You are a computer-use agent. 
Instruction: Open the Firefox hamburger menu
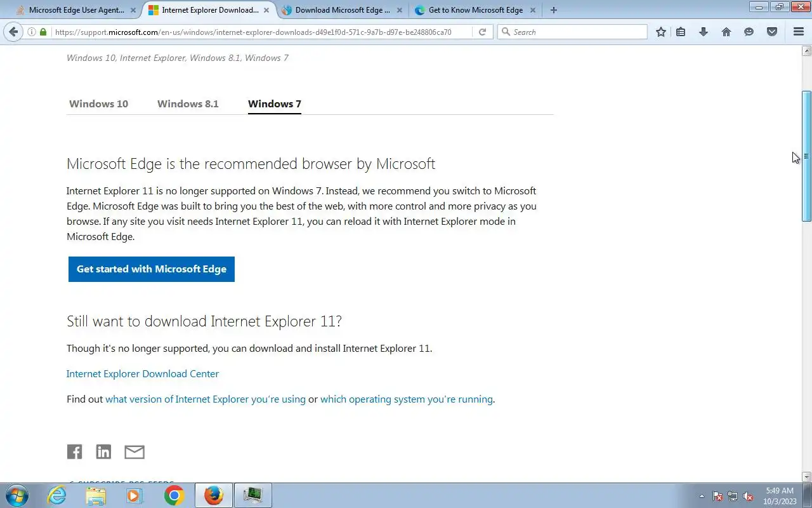click(x=799, y=32)
